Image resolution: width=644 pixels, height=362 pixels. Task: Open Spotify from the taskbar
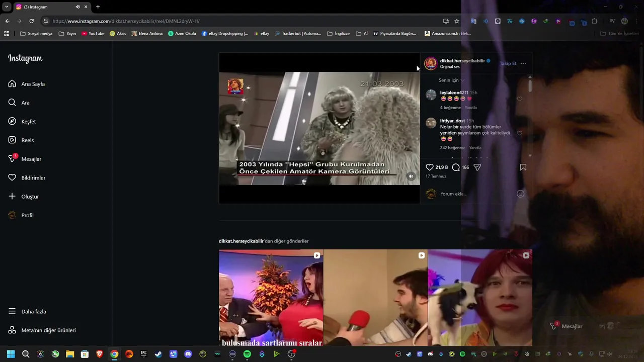click(247, 354)
